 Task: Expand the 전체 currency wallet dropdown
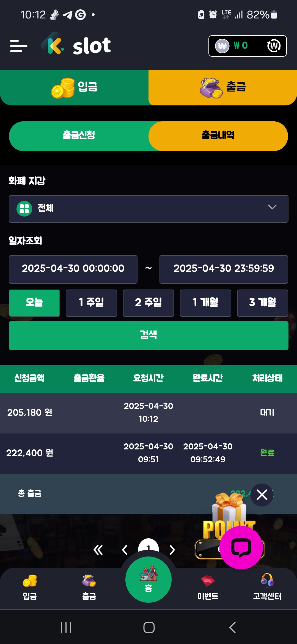click(x=148, y=209)
